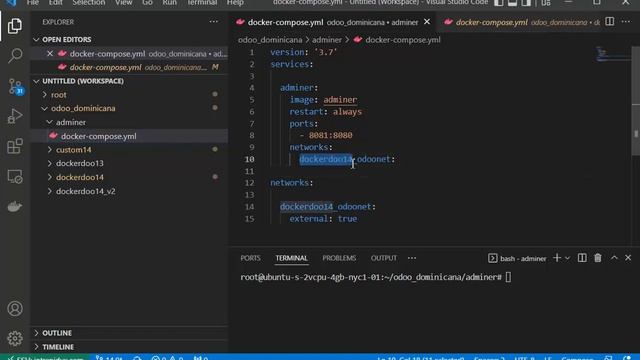Open terminal launch profile dropdown
Image resolution: width=640 pixels, height=360 pixels.
(567, 258)
